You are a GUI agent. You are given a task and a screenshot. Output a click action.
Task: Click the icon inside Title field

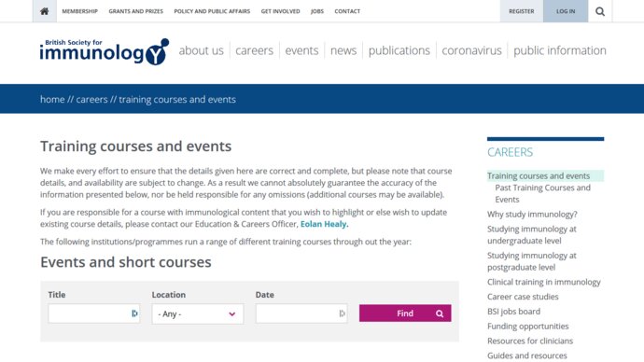point(134,313)
